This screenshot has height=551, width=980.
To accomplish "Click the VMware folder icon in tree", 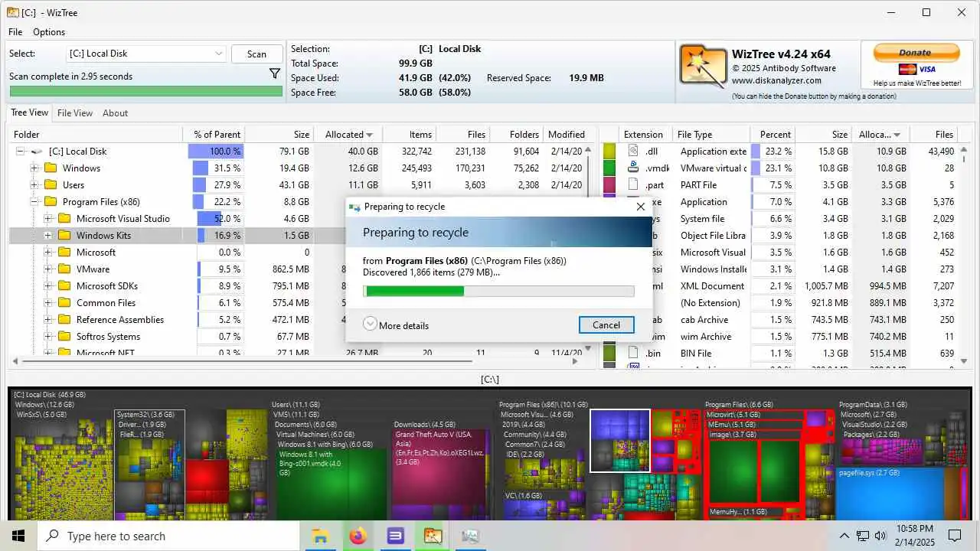I will [65, 269].
